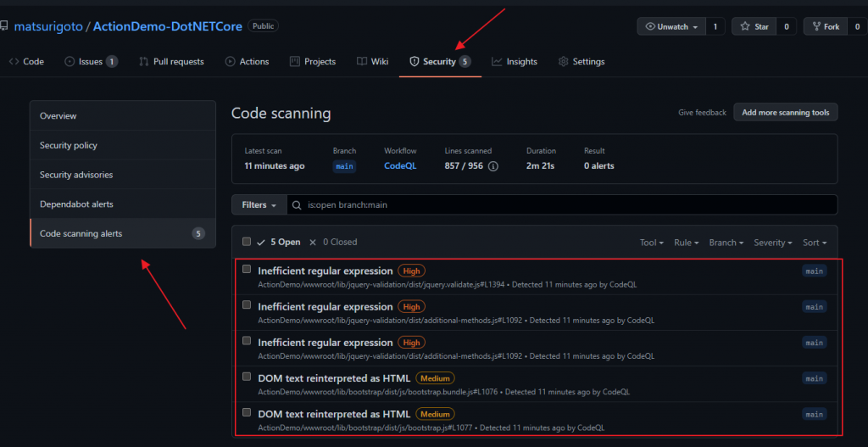Viewport: 868px width, 447px height.
Task: Open DOM text reinterpreted alert for bootstrap.js#L1077
Action: [334, 414]
